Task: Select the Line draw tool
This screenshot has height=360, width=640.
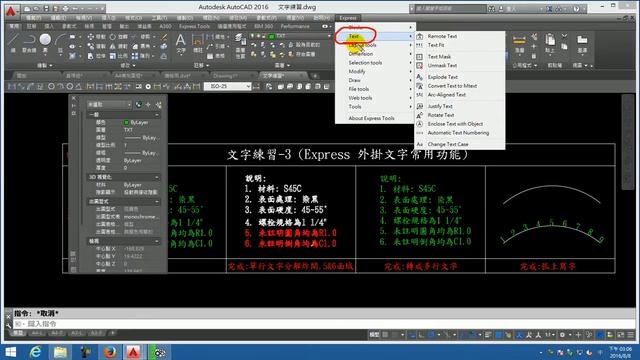Action: coord(13,43)
